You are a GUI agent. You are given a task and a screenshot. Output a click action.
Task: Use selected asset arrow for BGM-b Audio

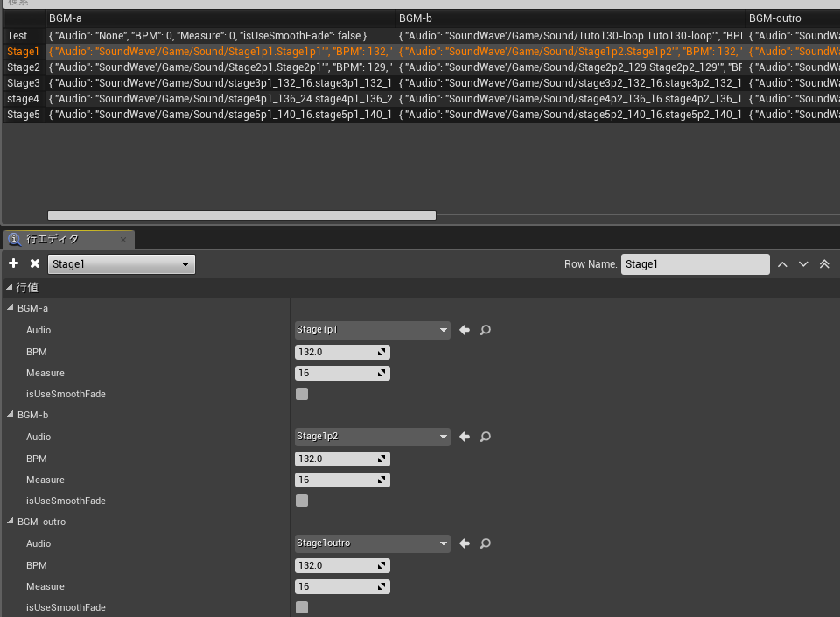coord(465,437)
